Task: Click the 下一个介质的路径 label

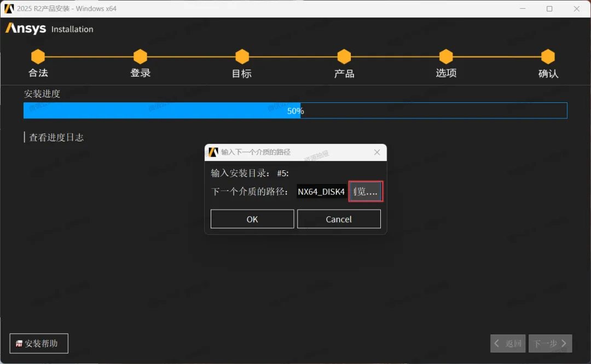Action: pyautogui.click(x=249, y=192)
